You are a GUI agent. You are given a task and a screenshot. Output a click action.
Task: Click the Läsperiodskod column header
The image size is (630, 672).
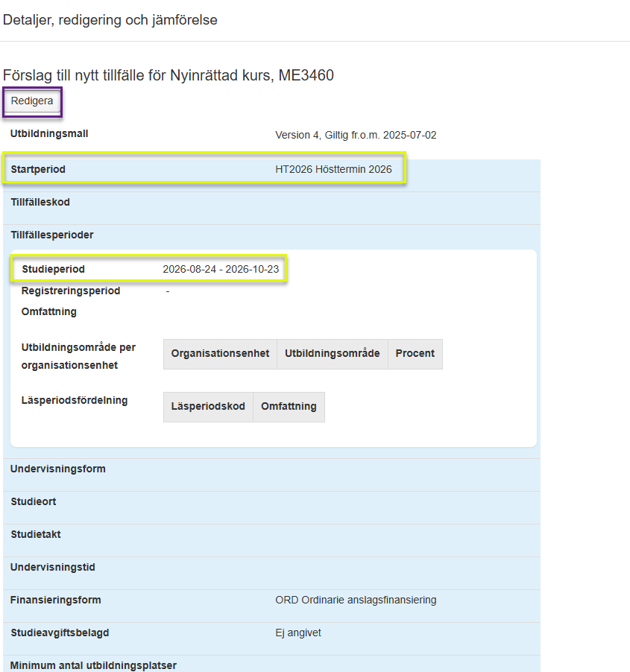[x=208, y=407]
